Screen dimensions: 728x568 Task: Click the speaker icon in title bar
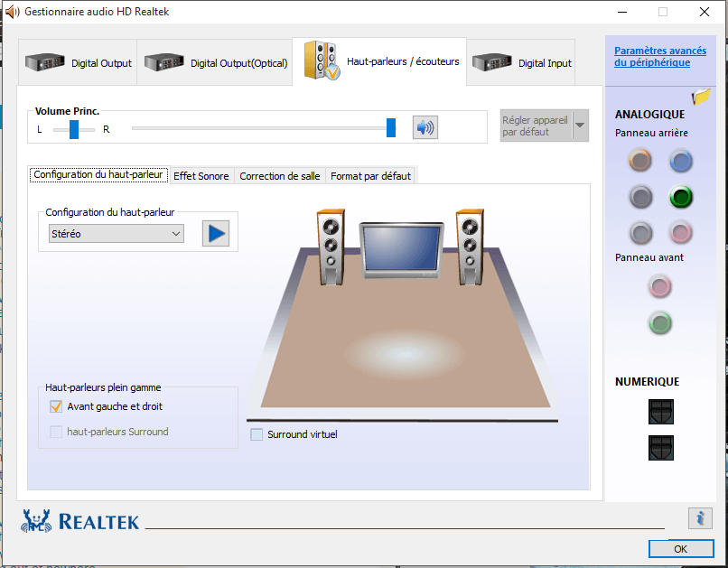12,12
